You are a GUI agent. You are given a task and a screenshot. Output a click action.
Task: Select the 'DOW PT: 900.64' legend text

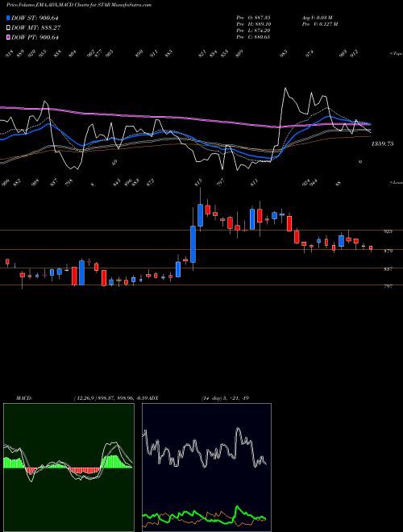point(35,37)
